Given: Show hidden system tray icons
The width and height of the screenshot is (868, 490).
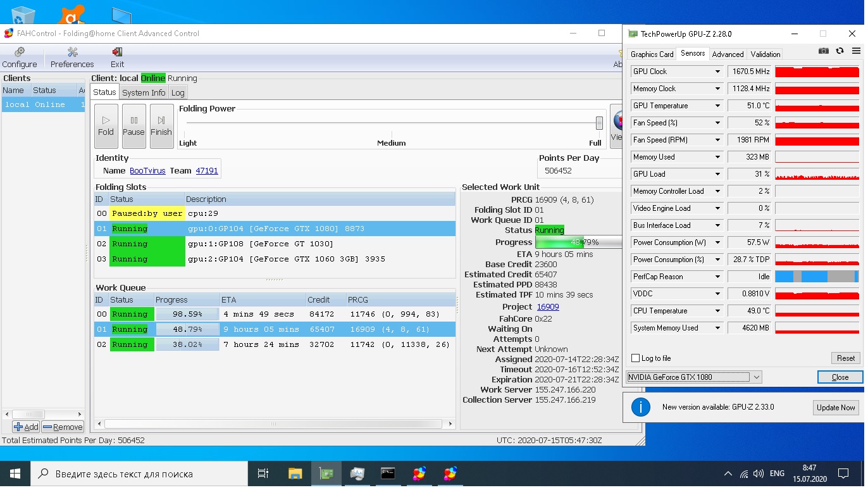Looking at the screenshot, I should tap(728, 474).
